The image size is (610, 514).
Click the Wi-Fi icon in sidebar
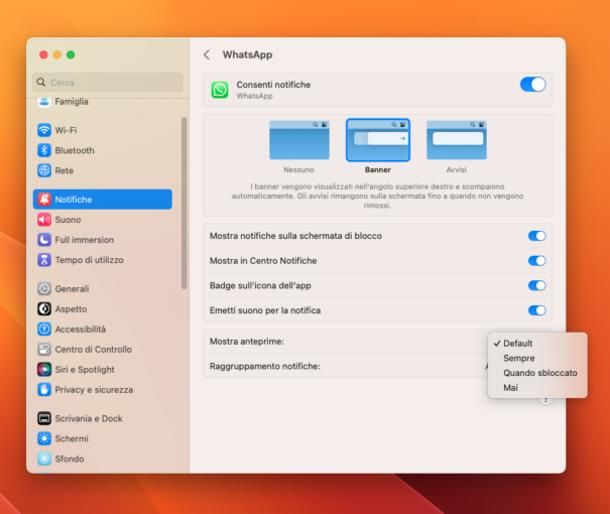tap(44, 130)
